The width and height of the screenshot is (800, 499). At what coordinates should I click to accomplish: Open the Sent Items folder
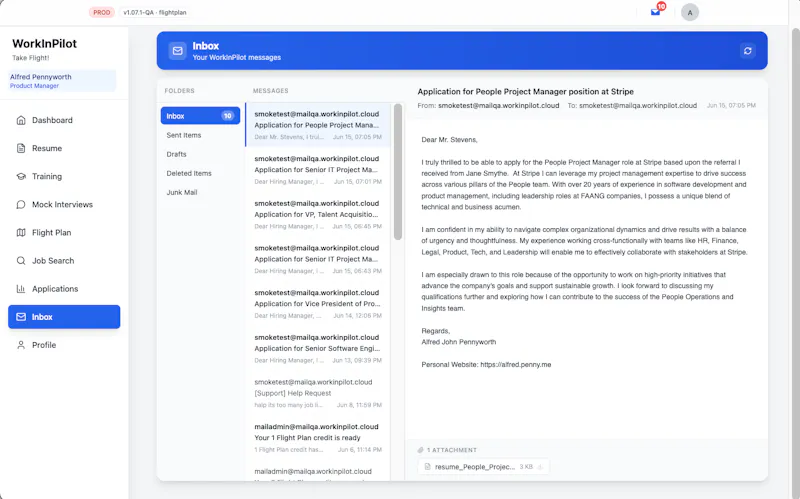(200, 135)
